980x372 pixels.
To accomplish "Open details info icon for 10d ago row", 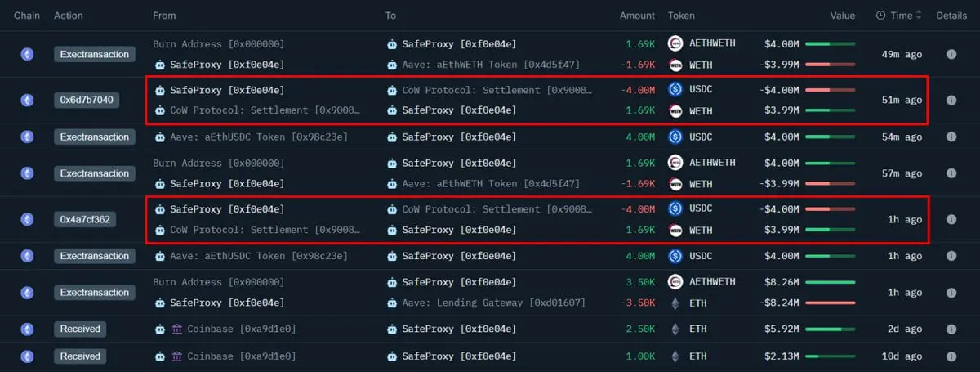I will (951, 356).
